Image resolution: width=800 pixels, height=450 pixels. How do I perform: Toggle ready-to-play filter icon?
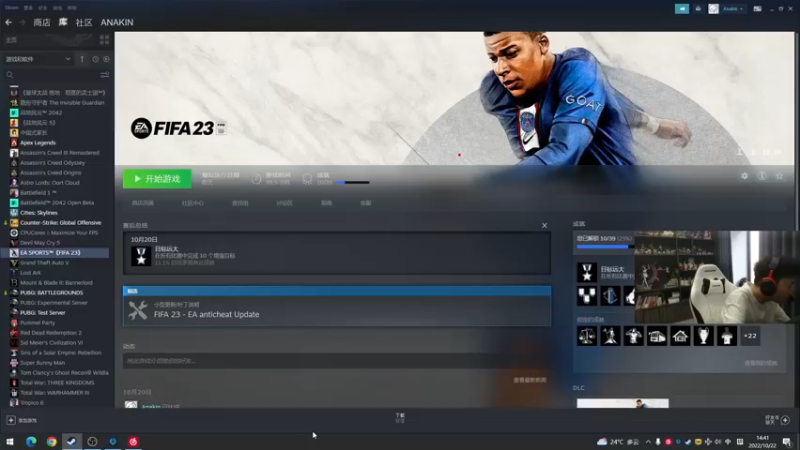coord(106,59)
